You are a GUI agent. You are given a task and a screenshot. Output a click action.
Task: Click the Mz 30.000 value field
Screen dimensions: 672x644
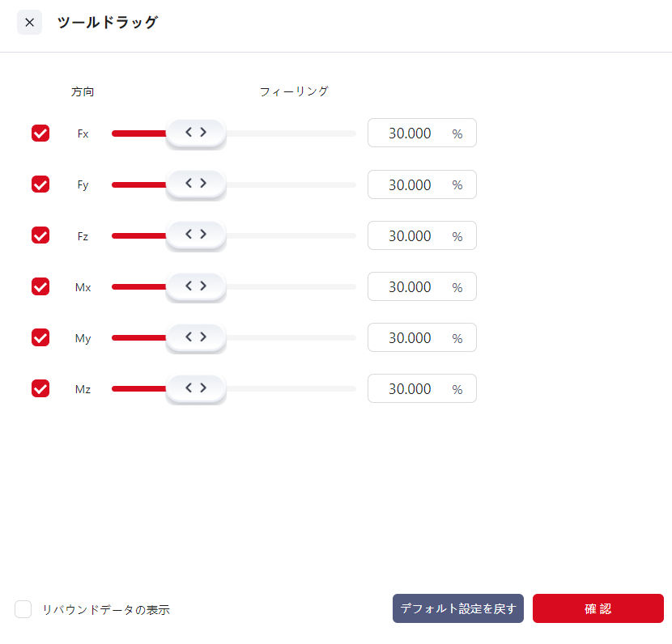pos(411,388)
